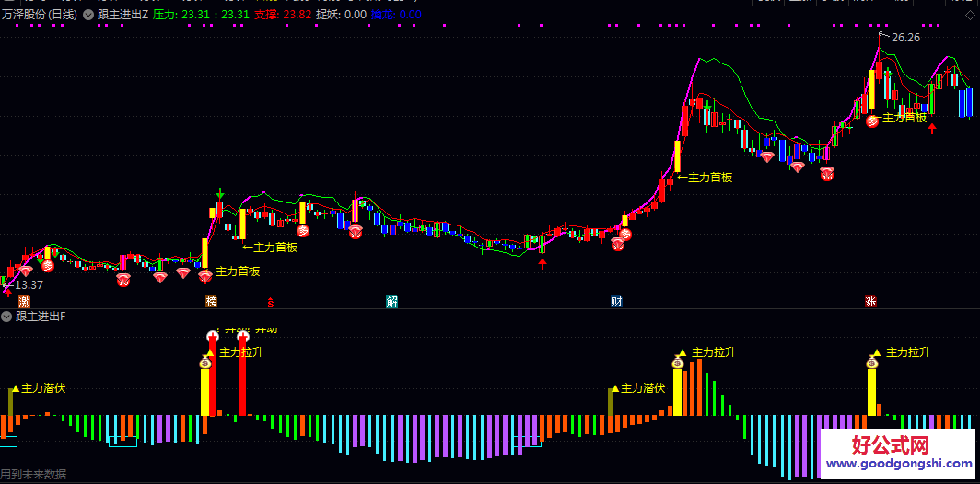Expand the 跟主进出F indicator dropdown arrow

(6, 317)
